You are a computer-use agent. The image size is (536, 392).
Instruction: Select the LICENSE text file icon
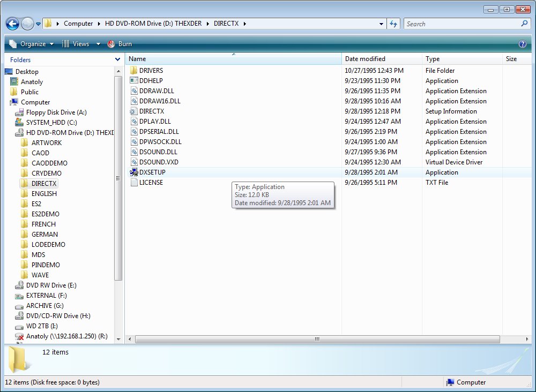133,182
